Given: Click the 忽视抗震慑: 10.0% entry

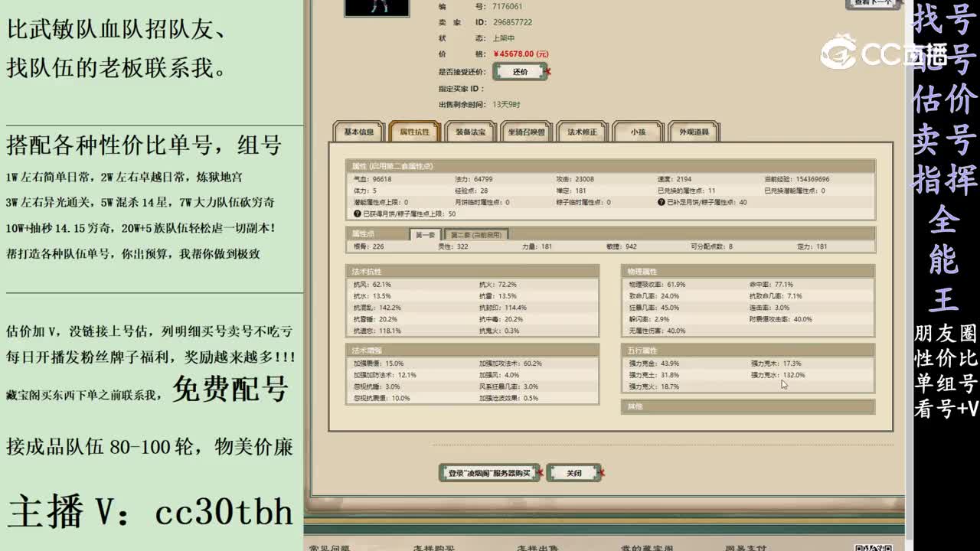Looking at the screenshot, I should [x=381, y=398].
